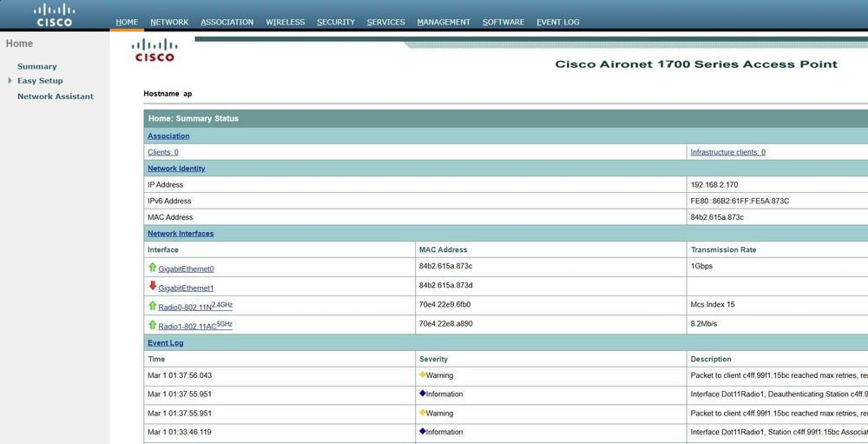The height and width of the screenshot is (444, 868).
Task: Click the 8.2Mb/s transmission rate
Action: pyautogui.click(x=704, y=323)
